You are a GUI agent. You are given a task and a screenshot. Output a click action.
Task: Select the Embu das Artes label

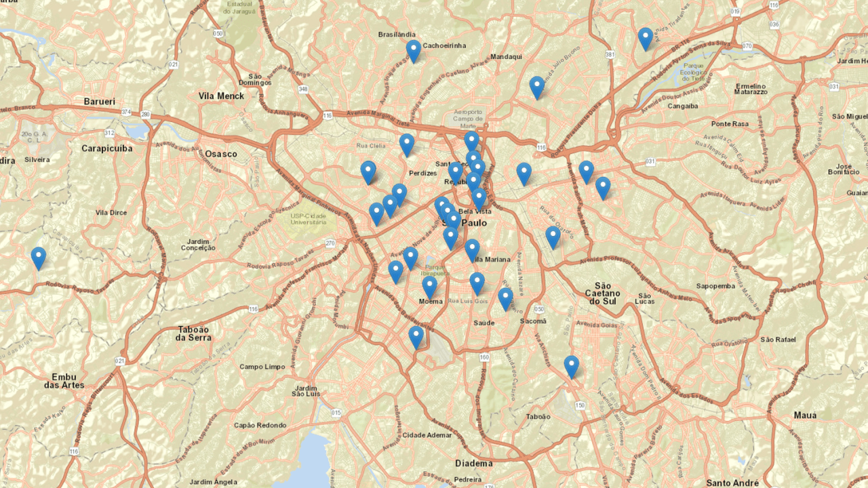[x=64, y=380]
